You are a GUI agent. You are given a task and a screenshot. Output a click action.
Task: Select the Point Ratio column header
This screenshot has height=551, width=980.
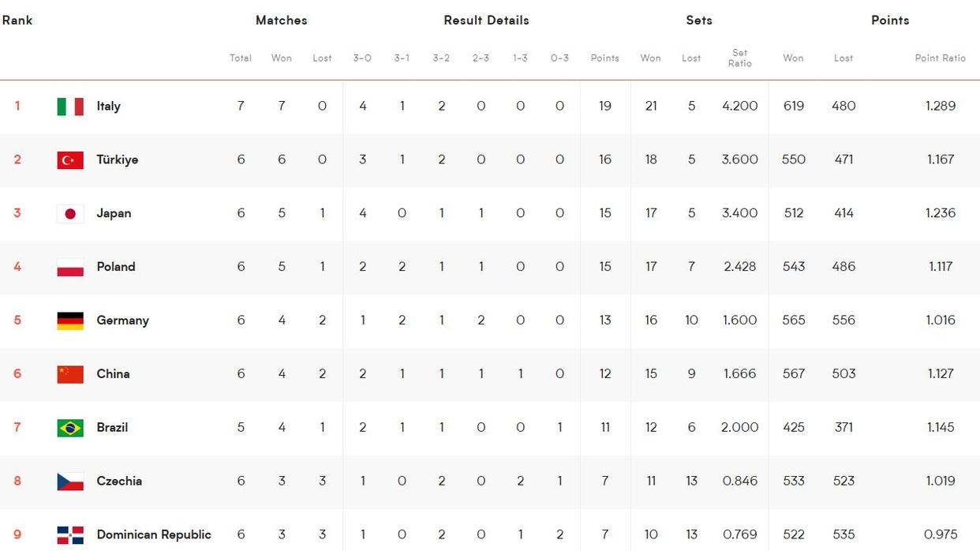coord(940,58)
